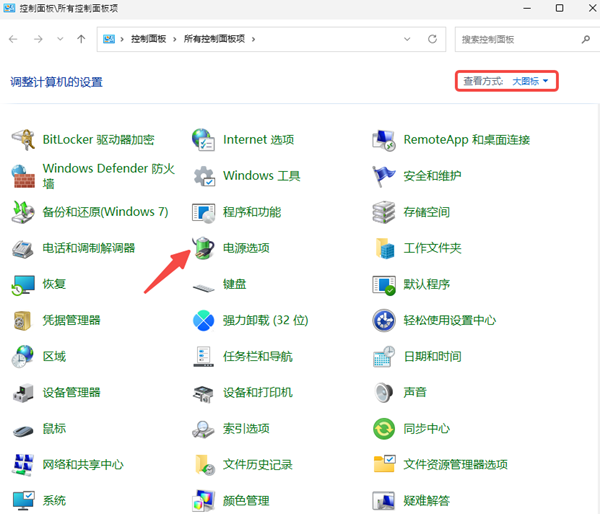Viewport: 600px width, 514px height.
Task: Expand the 大图标 view mode dropdown
Action: [x=530, y=81]
